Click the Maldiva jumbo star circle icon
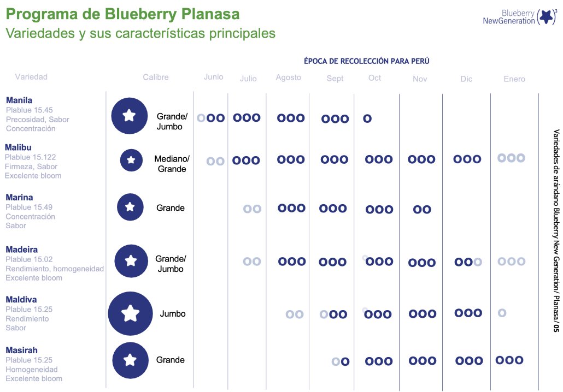 (130, 314)
